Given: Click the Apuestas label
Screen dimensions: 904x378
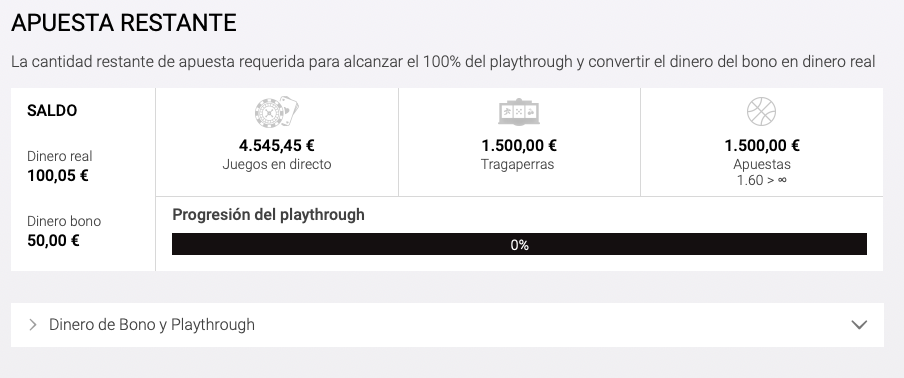Looking at the screenshot, I should tap(762, 164).
